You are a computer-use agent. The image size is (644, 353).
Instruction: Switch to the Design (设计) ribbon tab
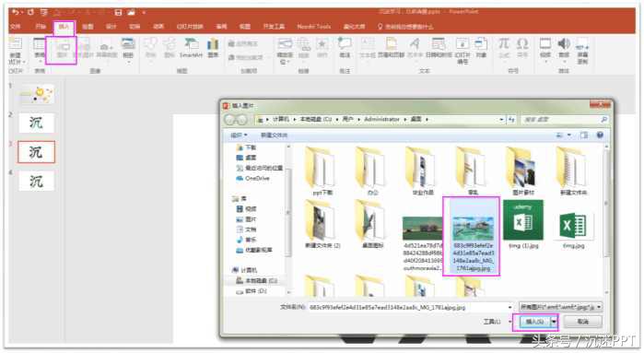tap(111, 27)
